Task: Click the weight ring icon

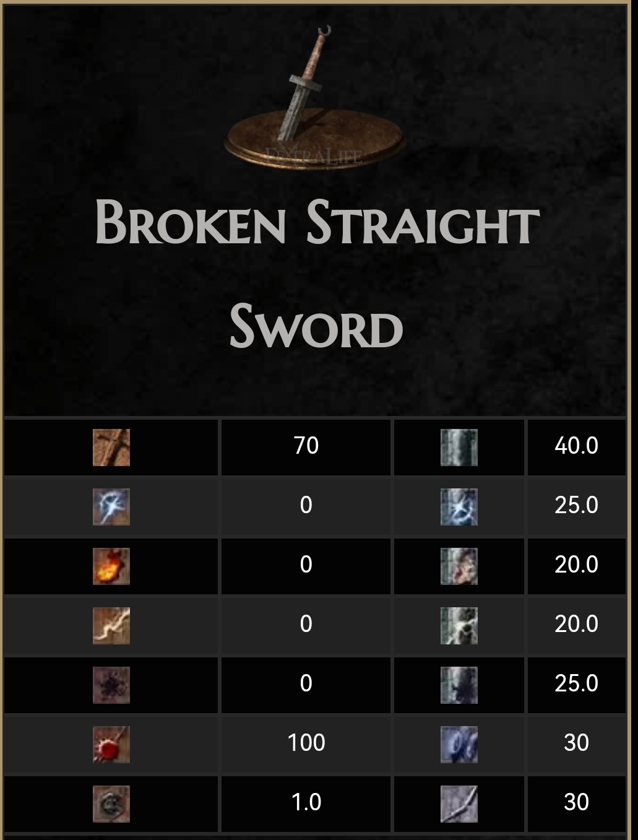Action: click(111, 804)
